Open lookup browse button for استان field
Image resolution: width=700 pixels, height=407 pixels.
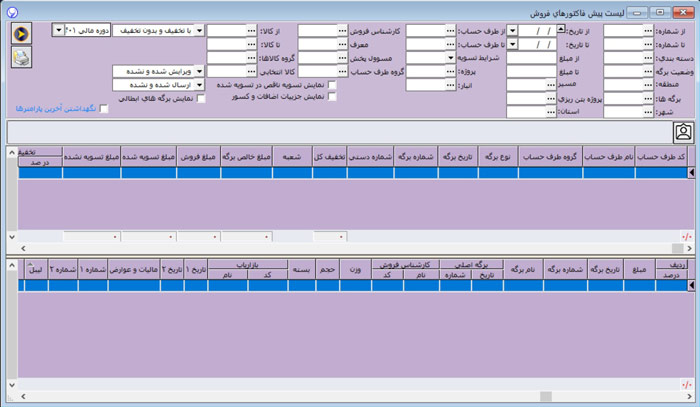[549, 111]
